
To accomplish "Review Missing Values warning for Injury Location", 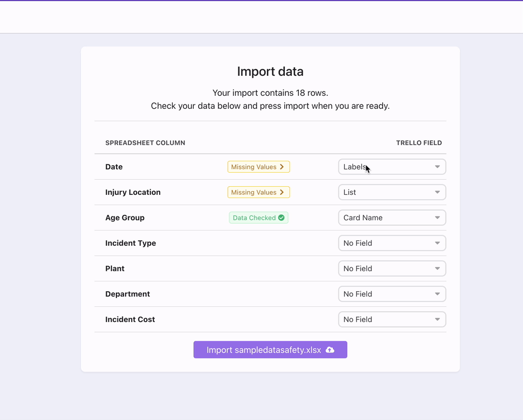I will tap(258, 192).
